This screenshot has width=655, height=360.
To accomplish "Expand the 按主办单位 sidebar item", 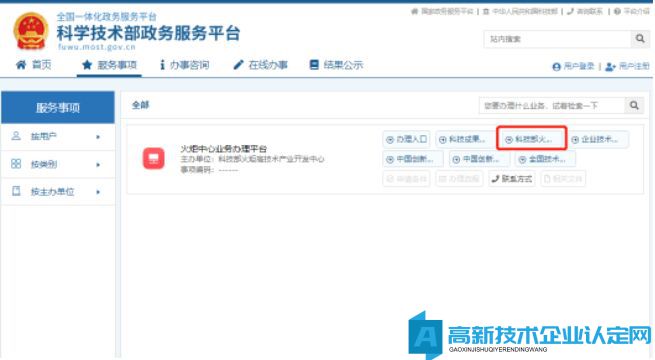I will coord(58,192).
